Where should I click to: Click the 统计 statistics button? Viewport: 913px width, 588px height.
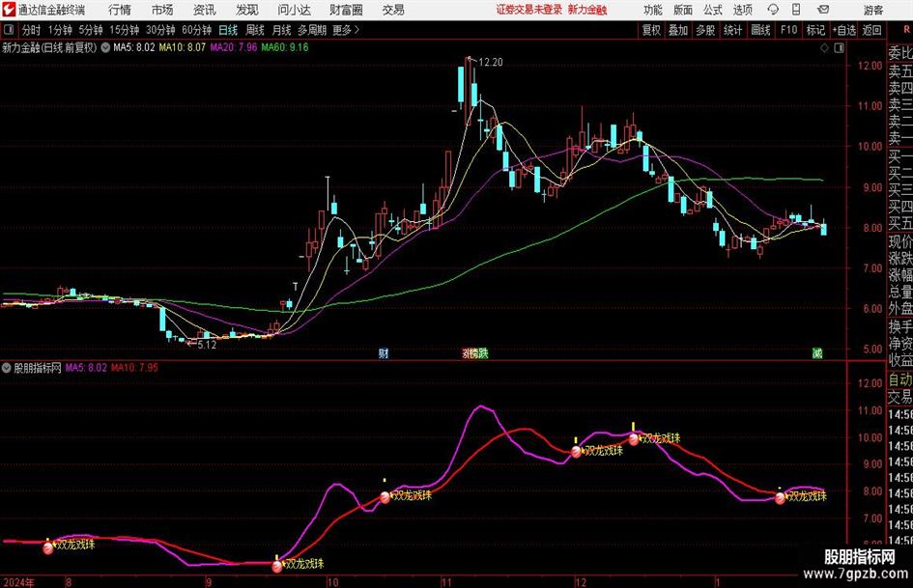(732, 30)
